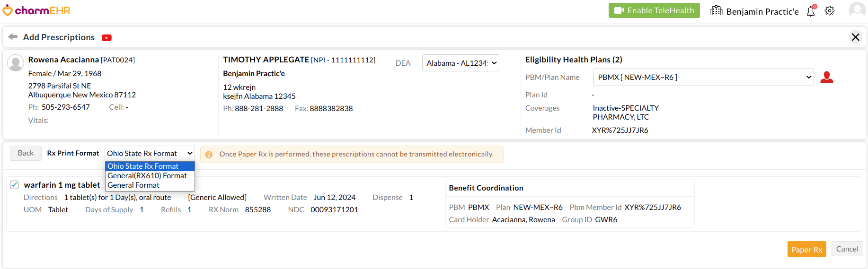The width and height of the screenshot is (868, 269).
Task: Click the red member icon beside plan dropdown
Action: pos(826,77)
